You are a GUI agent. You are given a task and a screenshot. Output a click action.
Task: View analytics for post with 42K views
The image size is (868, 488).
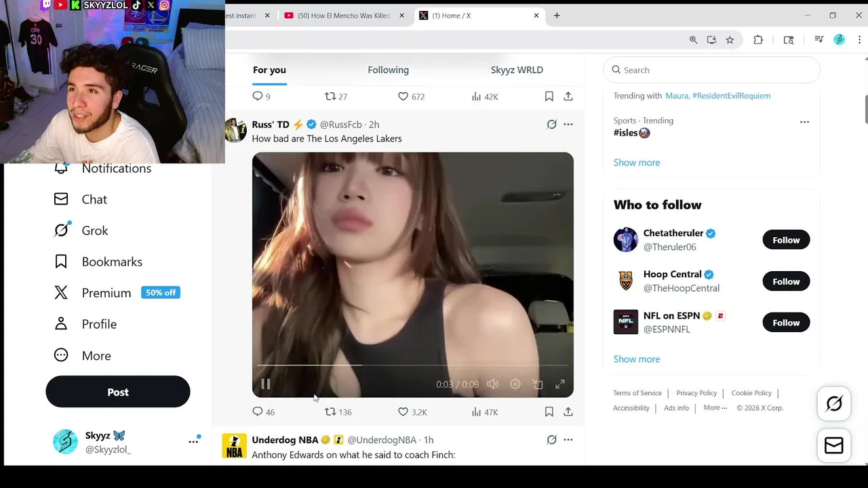click(485, 97)
